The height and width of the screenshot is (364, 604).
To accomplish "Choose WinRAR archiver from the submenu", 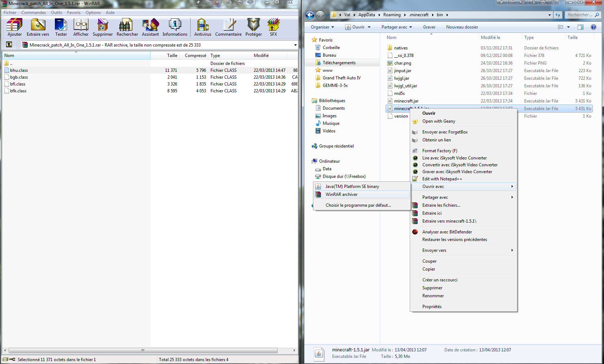I will [x=342, y=194].
